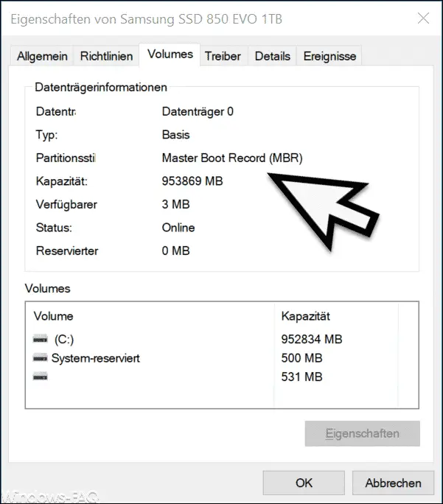443x504 pixels.
Task: Click the Basis type value
Action: (175, 135)
